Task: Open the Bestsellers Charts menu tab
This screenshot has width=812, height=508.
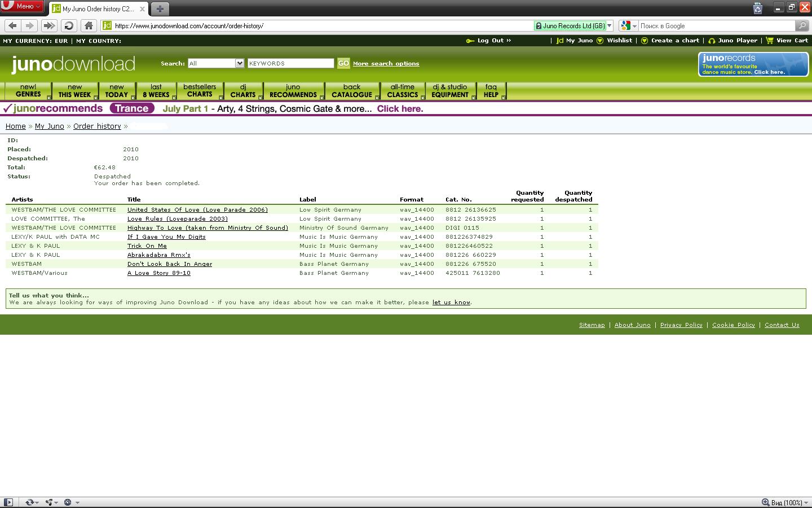Action: [x=200, y=91]
